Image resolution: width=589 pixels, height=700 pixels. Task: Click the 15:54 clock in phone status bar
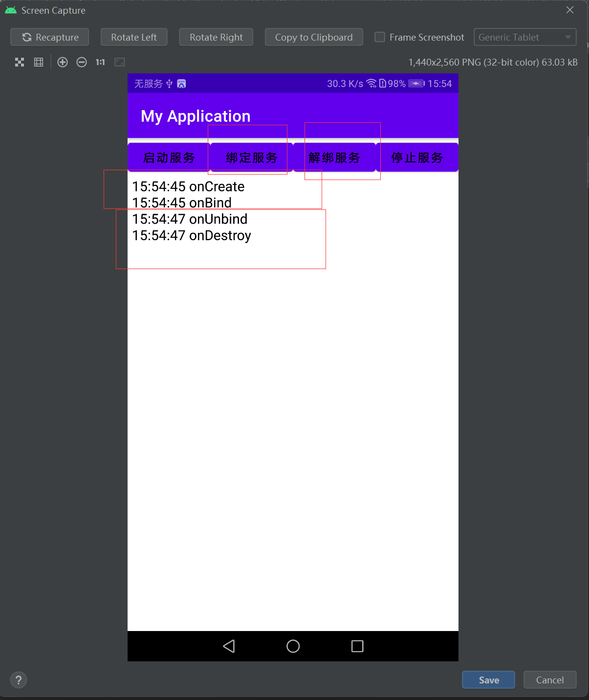440,84
